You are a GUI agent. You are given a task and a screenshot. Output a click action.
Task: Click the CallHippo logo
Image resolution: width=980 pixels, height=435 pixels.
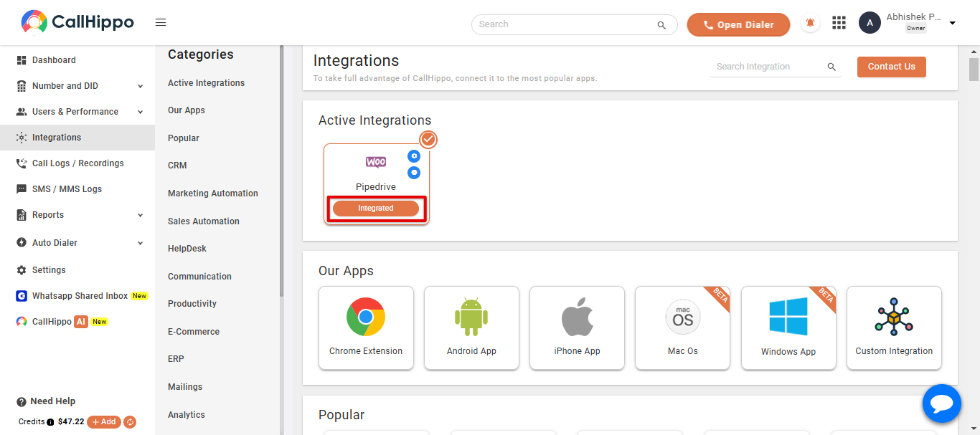77,23
